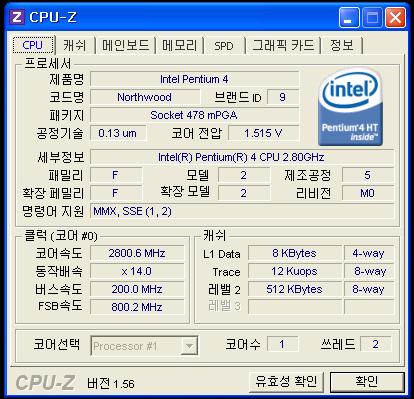Click the 모델 value 2
The height and width of the screenshot is (399, 414).
pyautogui.click(x=244, y=175)
